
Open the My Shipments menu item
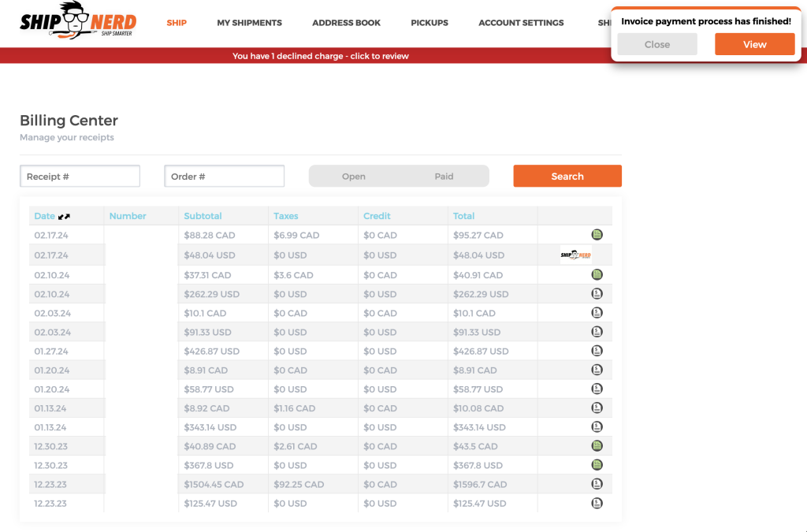[249, 23]
